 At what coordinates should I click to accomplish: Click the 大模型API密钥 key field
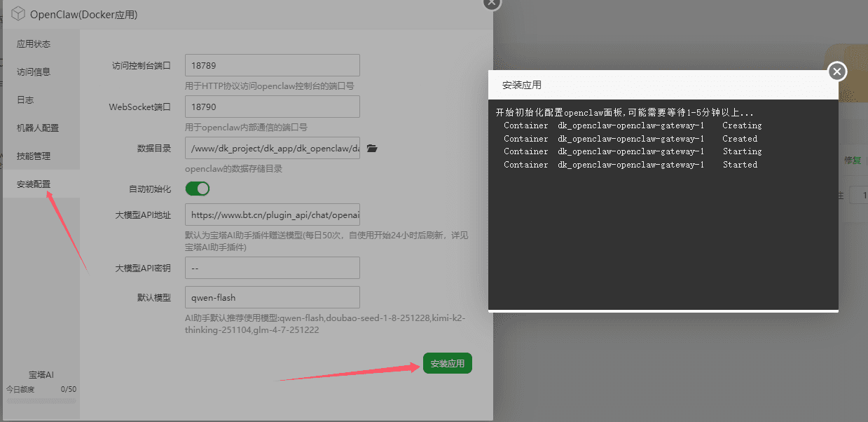click(272, 268)
